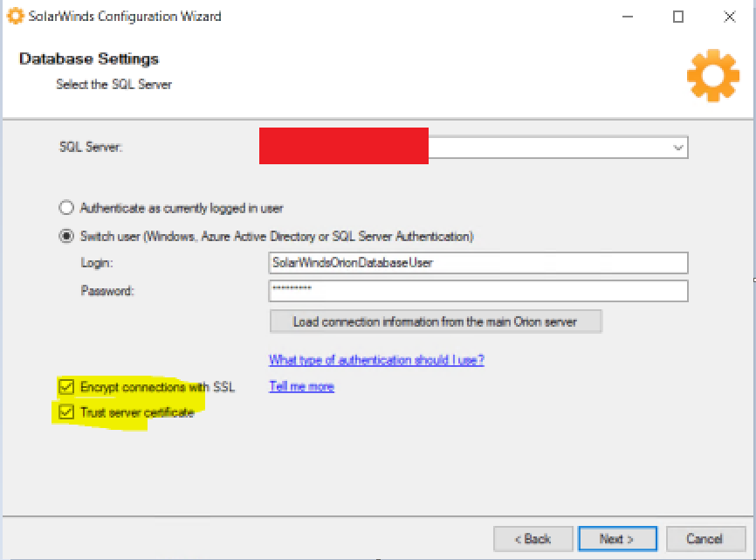The height and width of the screenshot is (560, 756).
Task: Open the SQL Server dropdown list
Action: click(678, 147)
